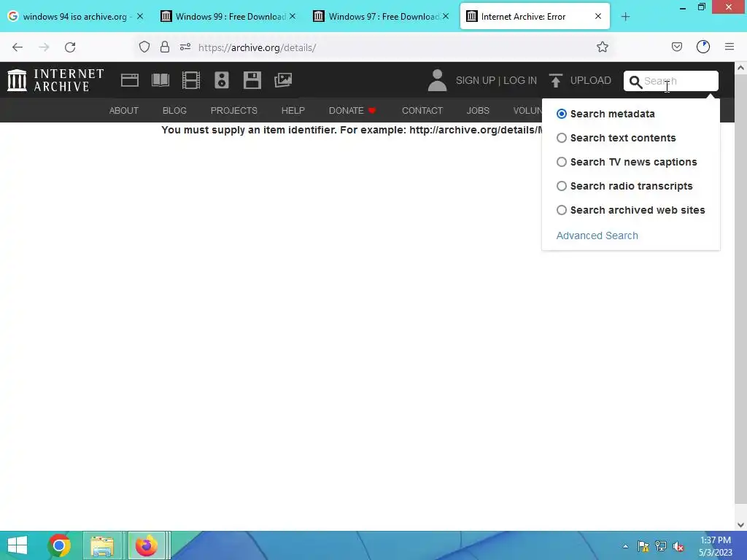Viewport: 747px width, 560px height.
Task: Open File Explorer from the taskbar
Action: pyautogui.click(x=102, y=545)
